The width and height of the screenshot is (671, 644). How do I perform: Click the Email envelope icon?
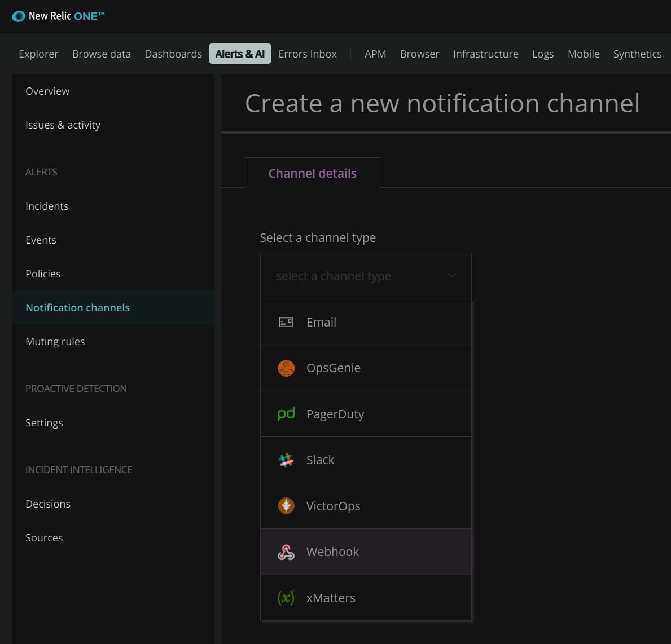pyautogui.click(x=286, y=322)
